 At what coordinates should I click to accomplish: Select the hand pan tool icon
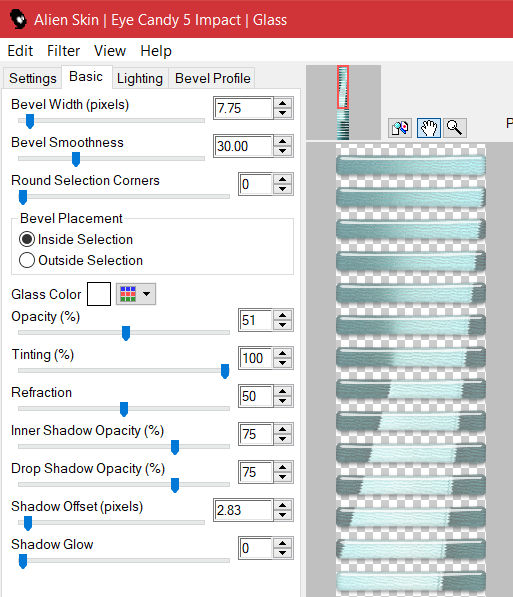click(428, 128)
